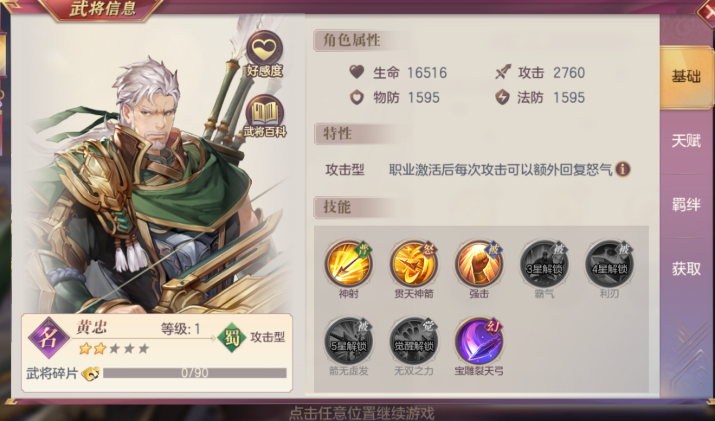This screenshot has width=715, height=421.
Task: Click the 武将碎片 fragment icon
Action: tap(90, 374)
